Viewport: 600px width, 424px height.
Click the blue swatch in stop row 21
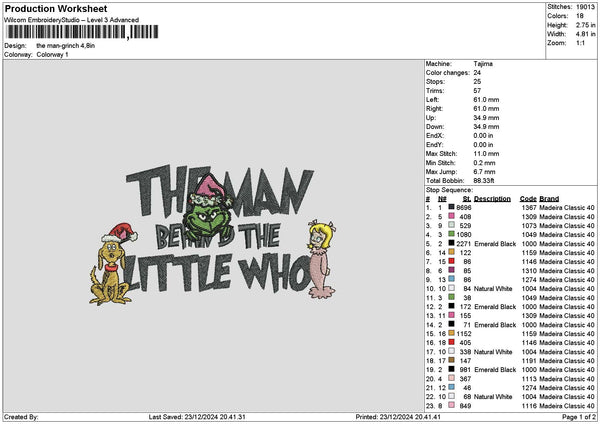(452, 387)
